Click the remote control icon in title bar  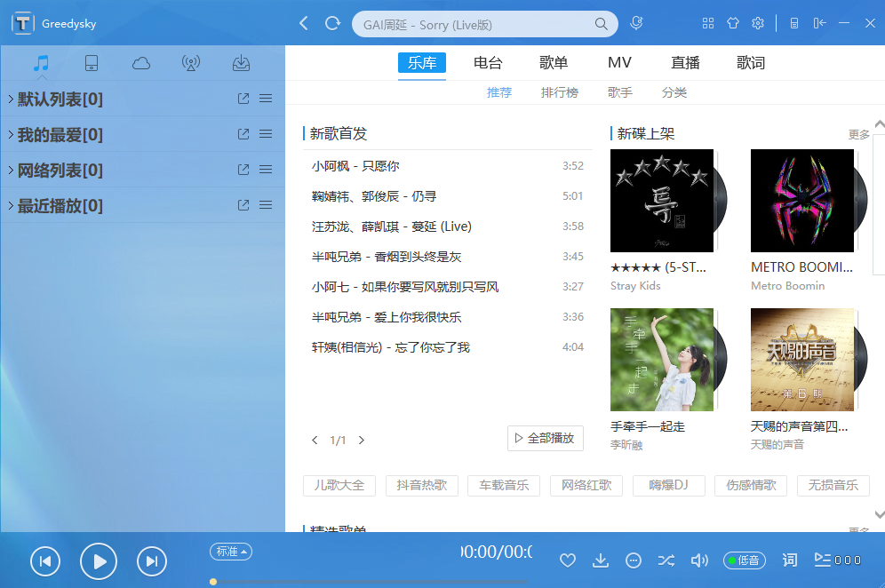click(794, 23)
